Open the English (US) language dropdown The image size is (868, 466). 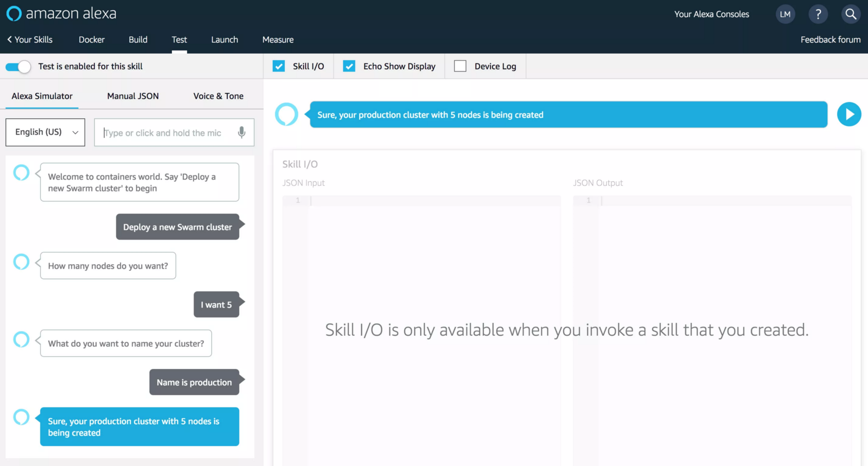pyautogui.click(x=46, y=132)
